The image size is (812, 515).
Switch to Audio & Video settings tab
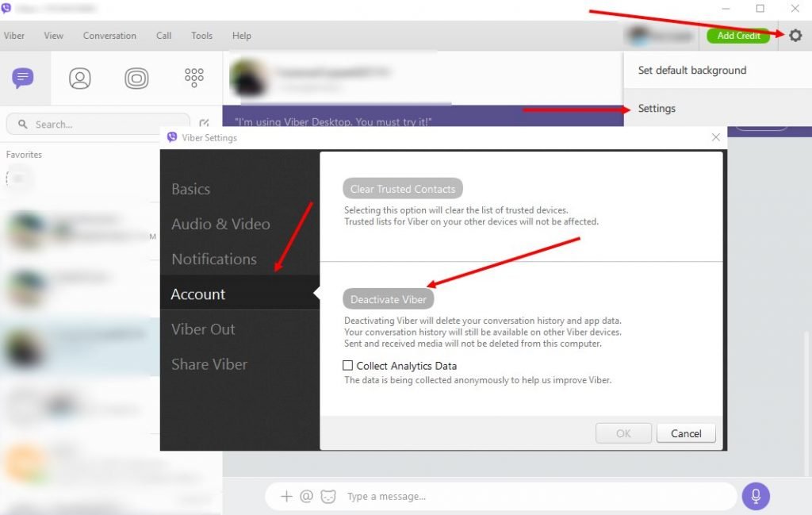(x=220, y=224)
